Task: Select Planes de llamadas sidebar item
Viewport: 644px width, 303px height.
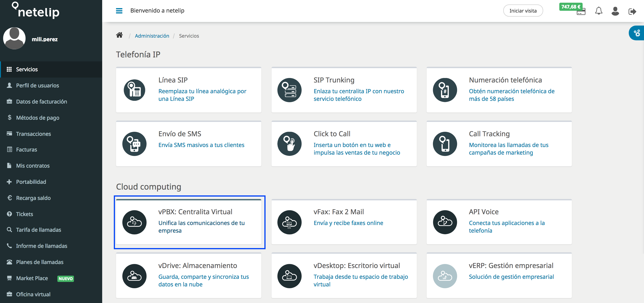Action: click(51, 262)
